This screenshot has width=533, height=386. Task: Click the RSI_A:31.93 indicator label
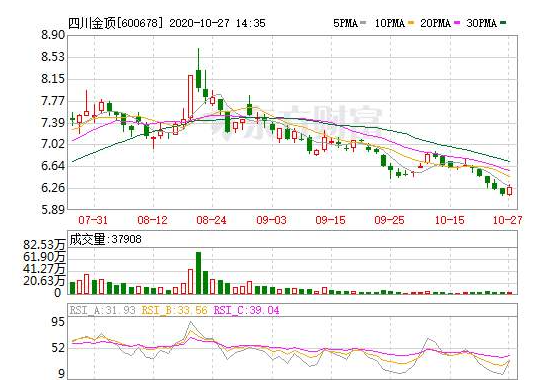(x=103, y=310)
